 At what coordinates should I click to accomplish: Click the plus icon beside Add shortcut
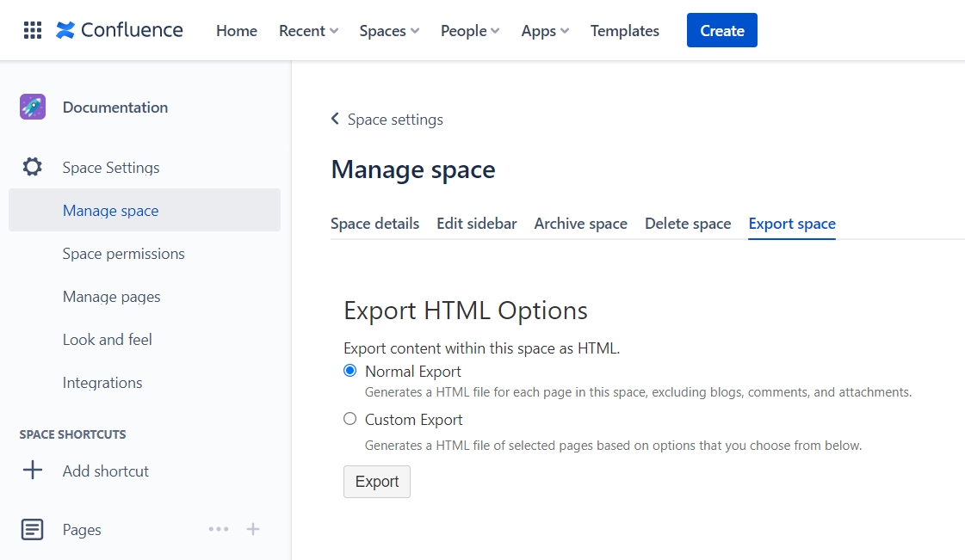32,471
